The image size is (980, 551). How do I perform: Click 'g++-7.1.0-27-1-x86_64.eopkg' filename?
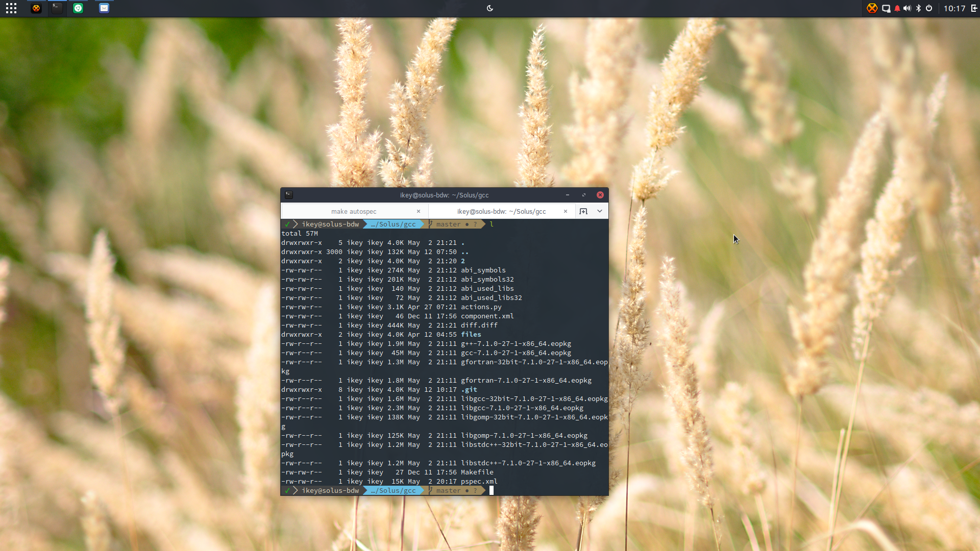(x=516, y=344)
